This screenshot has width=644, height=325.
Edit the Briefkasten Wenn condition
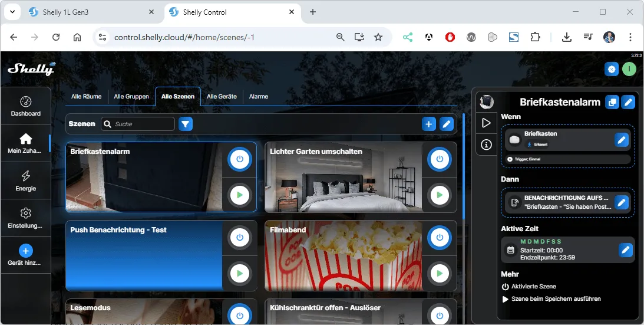[622, 140]
